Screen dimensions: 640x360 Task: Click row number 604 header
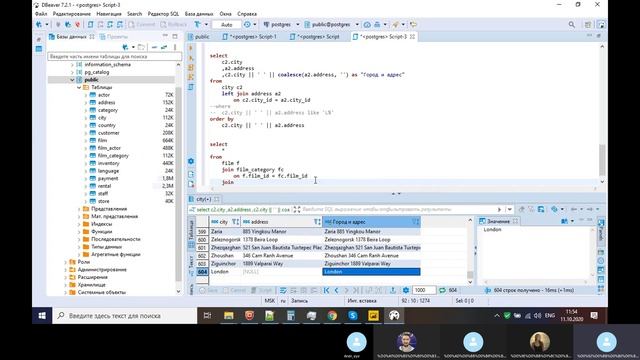coord(202,272)
